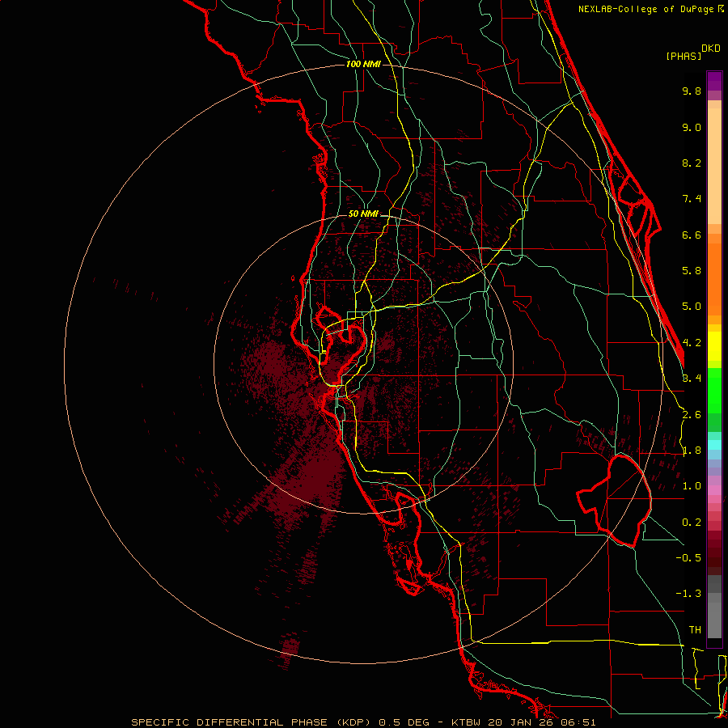The width and height of the screenshot is (728, 728).
Task: Select the 1.0 scale value
Action: click(x=692, y=486)
